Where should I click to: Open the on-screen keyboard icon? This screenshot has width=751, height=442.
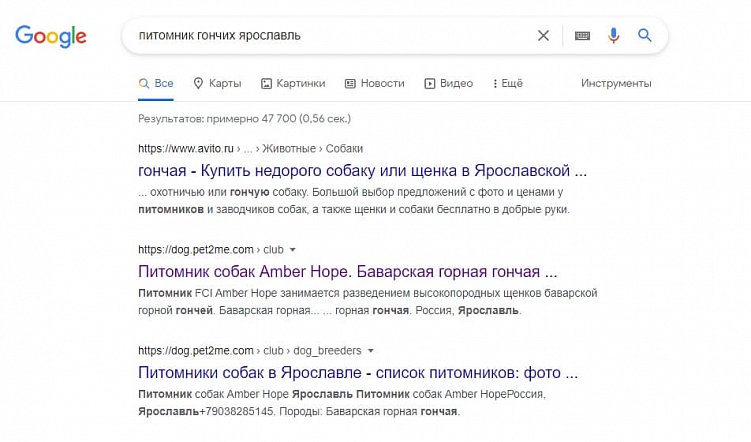click(582, 35)
